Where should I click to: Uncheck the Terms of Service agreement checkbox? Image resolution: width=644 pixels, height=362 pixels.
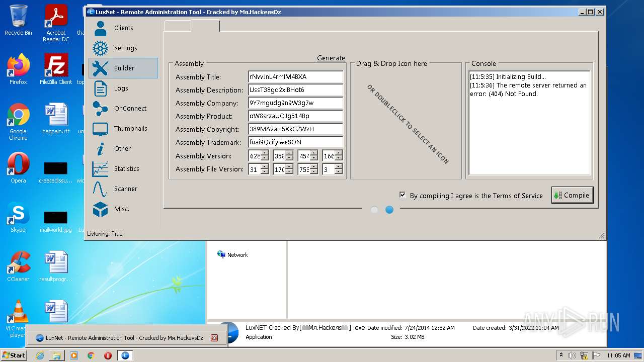[x=403, y=195]
